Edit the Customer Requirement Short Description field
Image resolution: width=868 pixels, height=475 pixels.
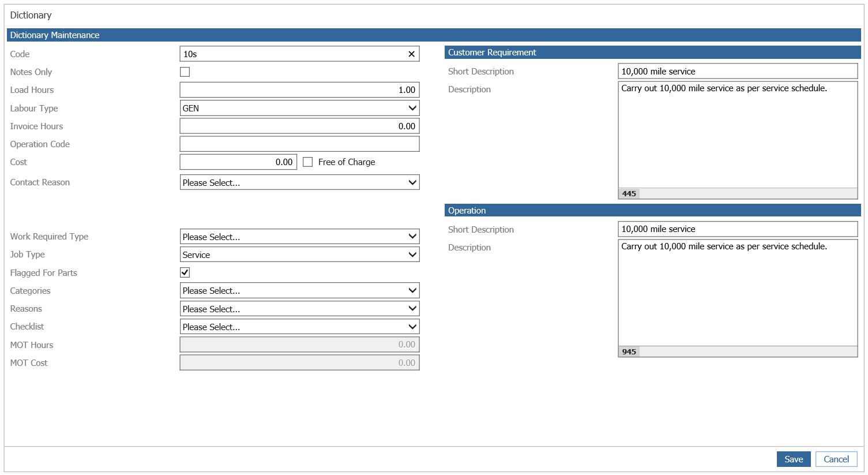pyautogui.click(x=738, y=72)
